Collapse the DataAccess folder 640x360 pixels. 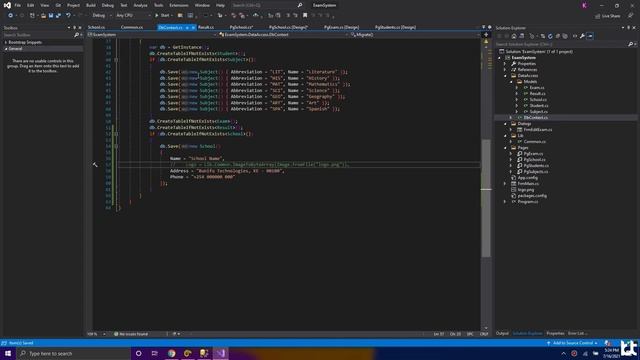[505, 76]
